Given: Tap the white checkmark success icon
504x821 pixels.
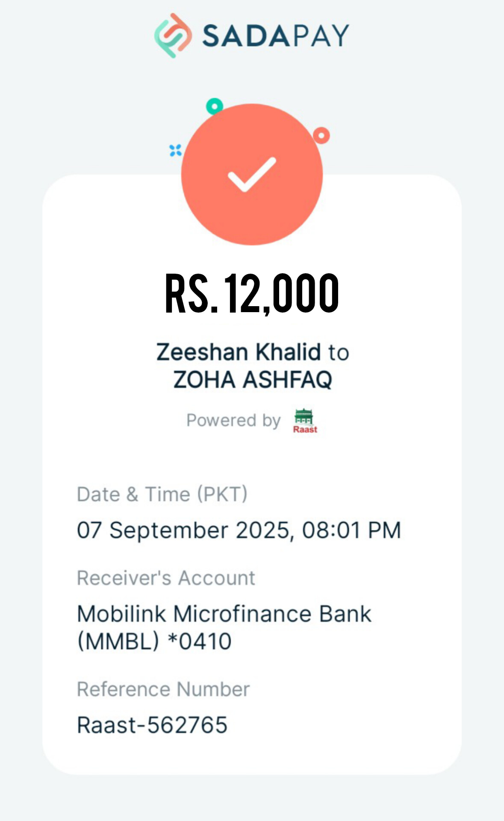Looking at the screenshot, I should click(x=252, y=174).
